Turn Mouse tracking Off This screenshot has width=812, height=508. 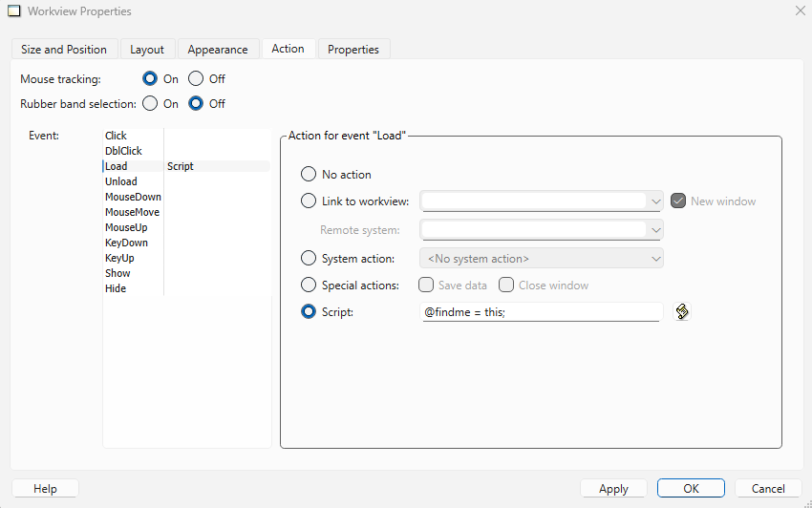pyautogui.click(x=196, y=79)
